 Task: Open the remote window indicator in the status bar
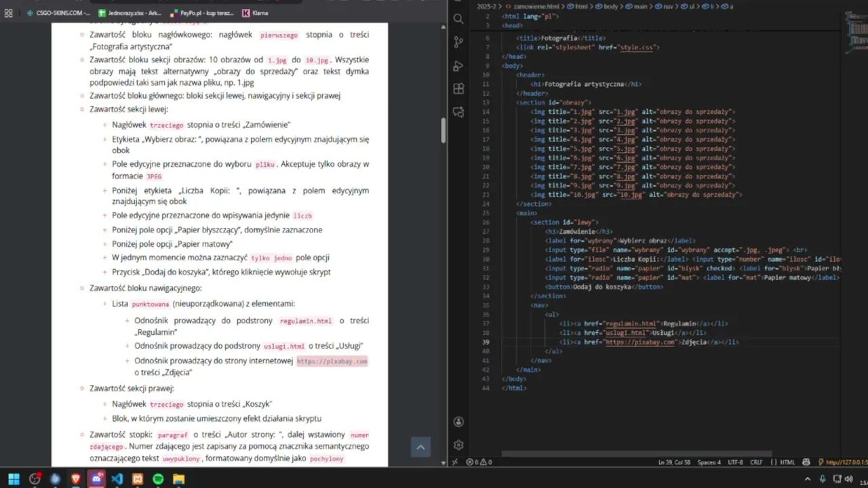pyautogui.click(x=454, y=462)
